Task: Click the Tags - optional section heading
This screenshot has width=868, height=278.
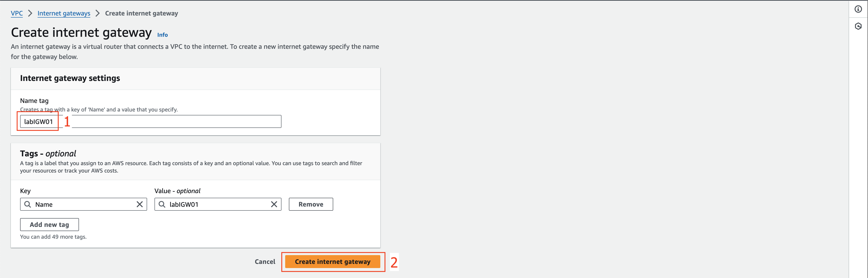Action: pos(48,154)
